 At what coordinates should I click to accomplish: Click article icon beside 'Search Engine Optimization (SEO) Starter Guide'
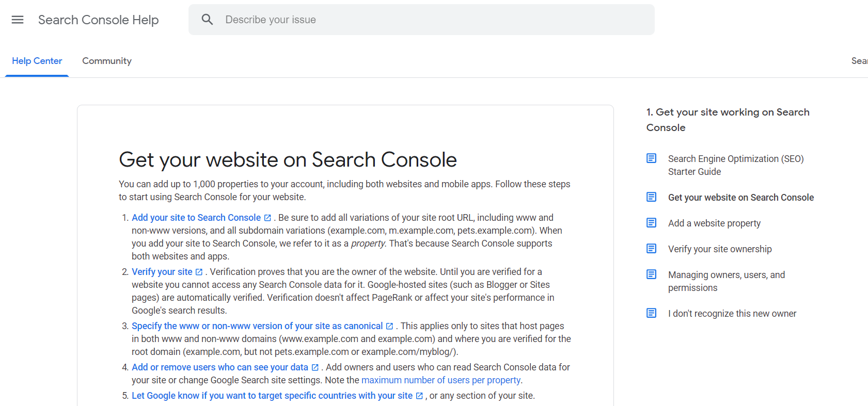pyautogui.click(x=652, y=158)
